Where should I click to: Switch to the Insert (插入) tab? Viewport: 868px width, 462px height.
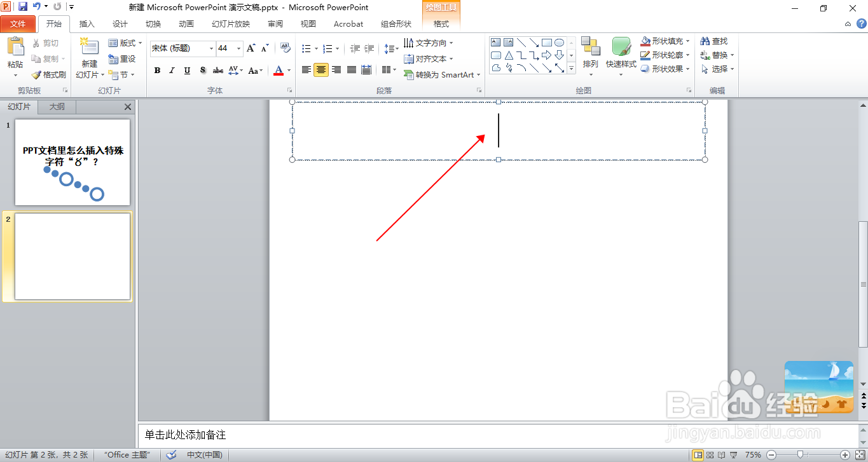[86, 24]
